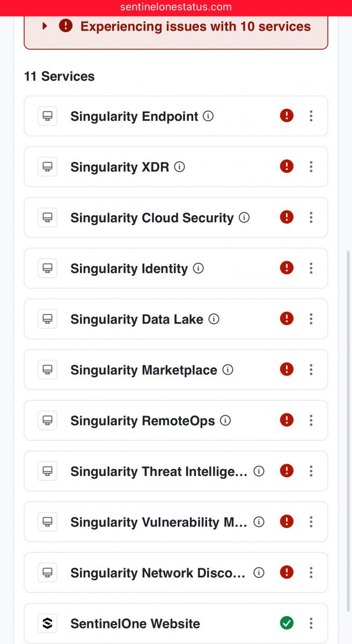Viewport: 352px width, 644px height.
Task: Open the info tooltip for Singularity XDR
Action: click(x=180, y=167)
